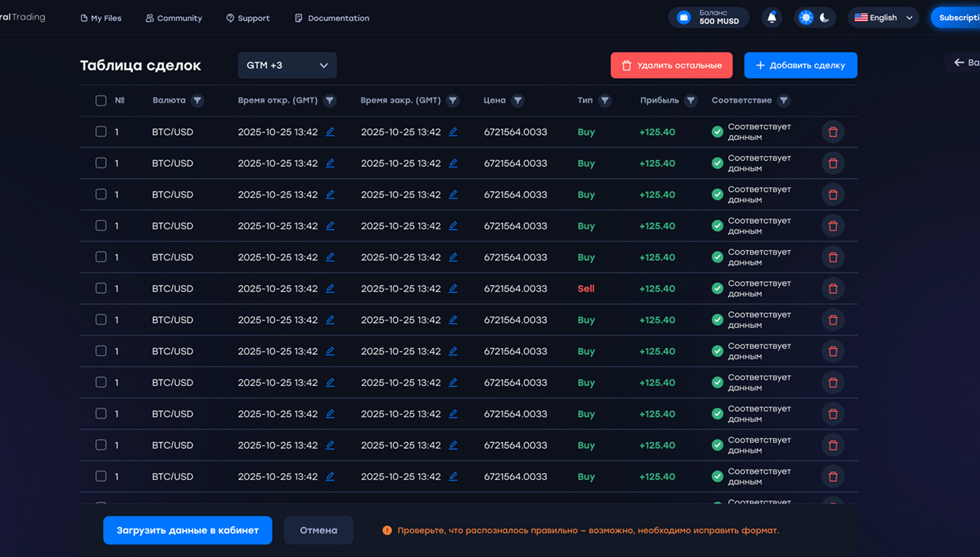980x557 pixels.
Task: Click the orange warning icon next to the format notice
Action: click(387, 530)
